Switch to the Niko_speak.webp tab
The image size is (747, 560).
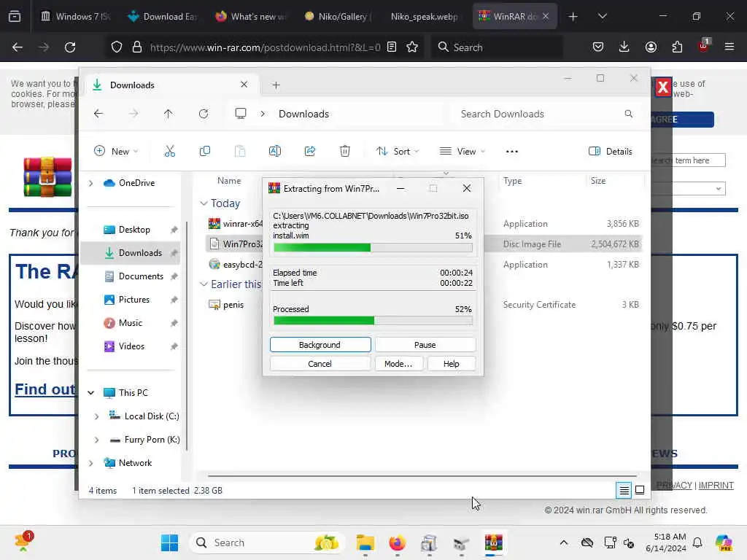click(424, 16)
